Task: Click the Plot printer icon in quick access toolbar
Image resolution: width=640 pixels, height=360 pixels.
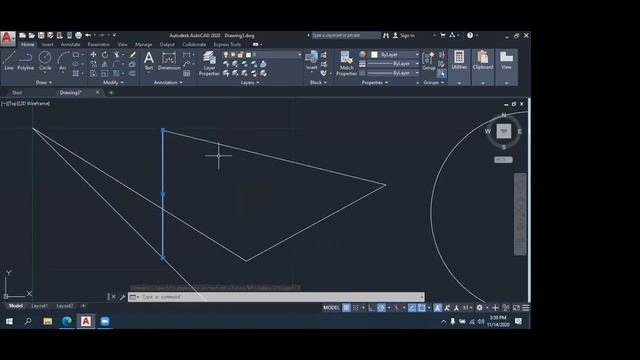Action: [78, 36]
